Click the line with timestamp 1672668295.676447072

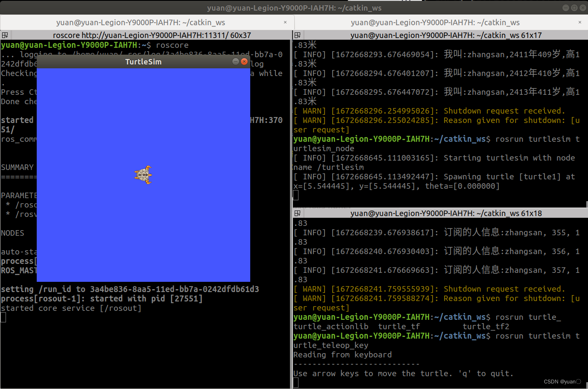[436, 92]
